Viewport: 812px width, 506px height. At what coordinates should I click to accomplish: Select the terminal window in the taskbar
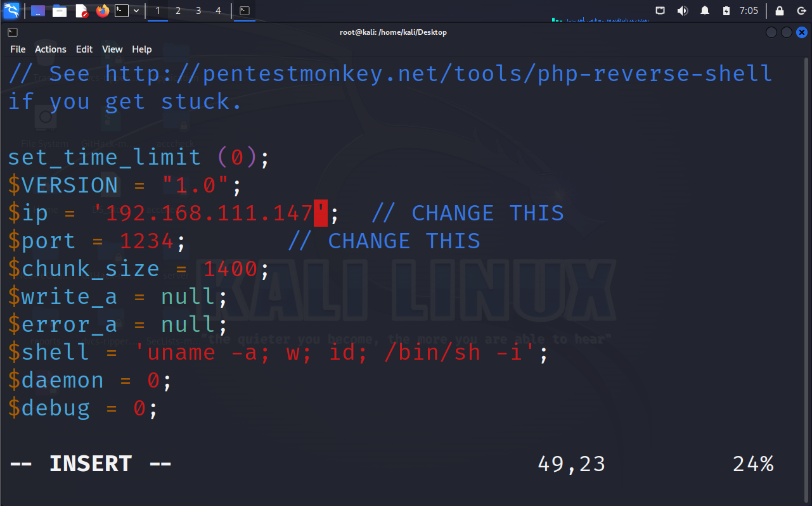[245, 11]
